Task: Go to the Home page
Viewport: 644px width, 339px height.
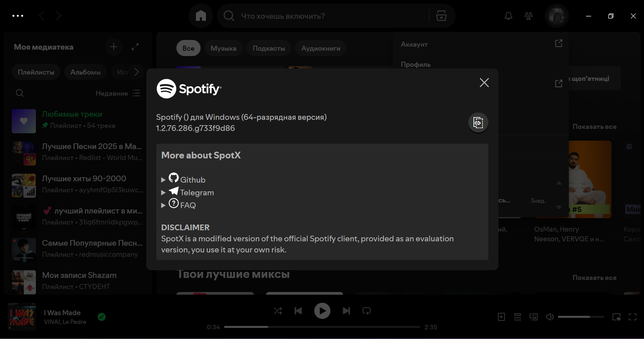Action: pyautogui.click(x=201, y=16)
